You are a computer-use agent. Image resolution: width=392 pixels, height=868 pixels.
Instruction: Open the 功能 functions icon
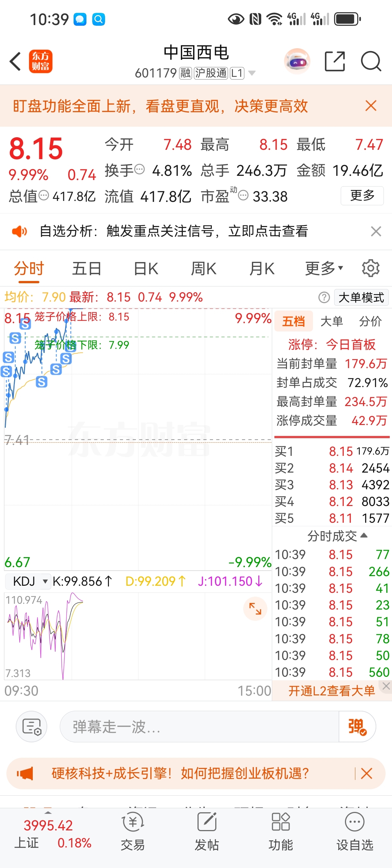pyautogui.click(x=281, y=832)
